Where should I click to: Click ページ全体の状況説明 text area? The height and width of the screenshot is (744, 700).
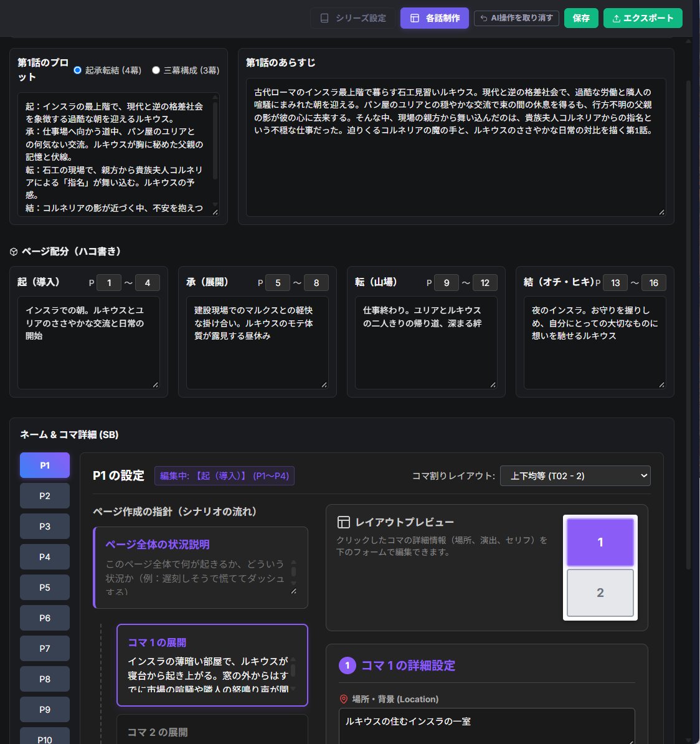[201, 577]
